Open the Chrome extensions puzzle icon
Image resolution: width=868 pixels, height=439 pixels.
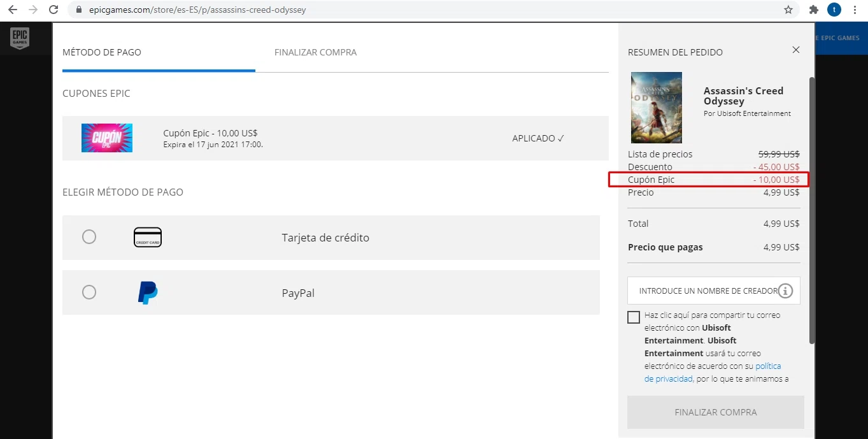[x=813, y=10]
